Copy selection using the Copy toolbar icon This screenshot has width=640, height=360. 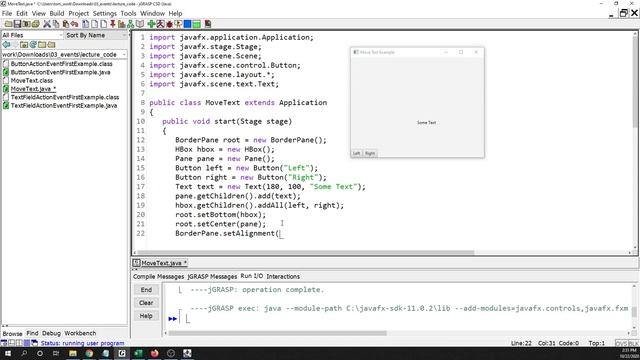tap(56, 24)
